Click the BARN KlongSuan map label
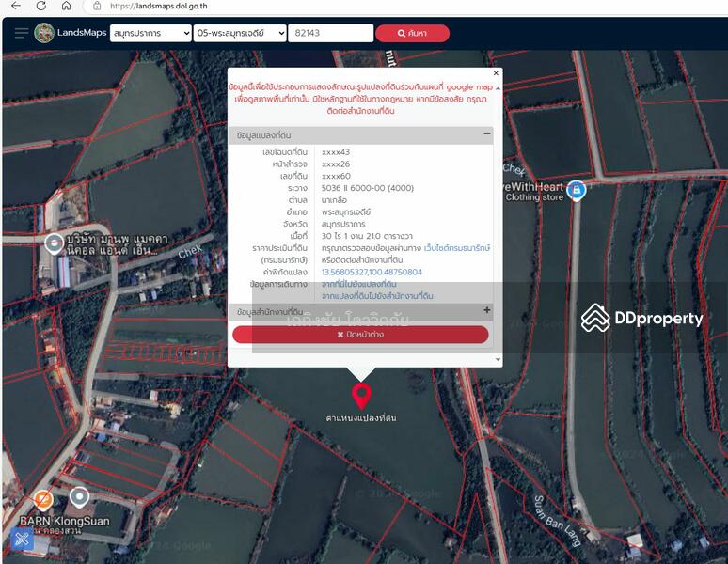The height and width of the screenshot is (564, 728). (x=65, y=522)
